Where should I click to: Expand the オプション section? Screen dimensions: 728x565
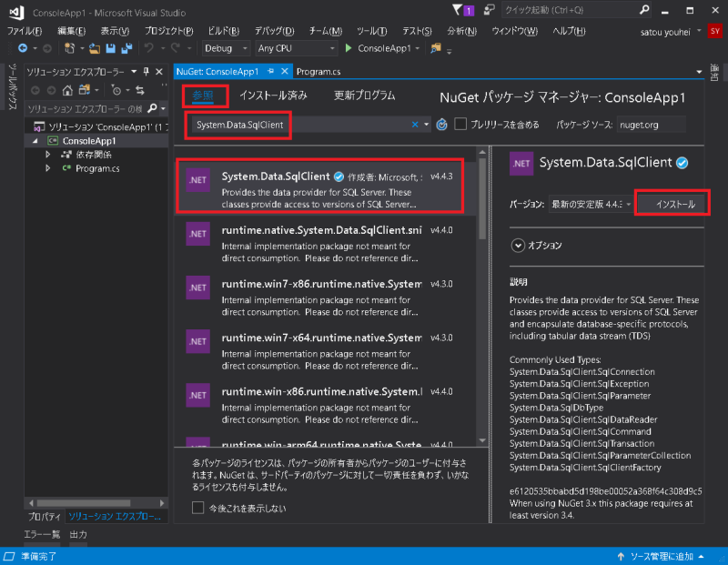(x=518, y=245)
